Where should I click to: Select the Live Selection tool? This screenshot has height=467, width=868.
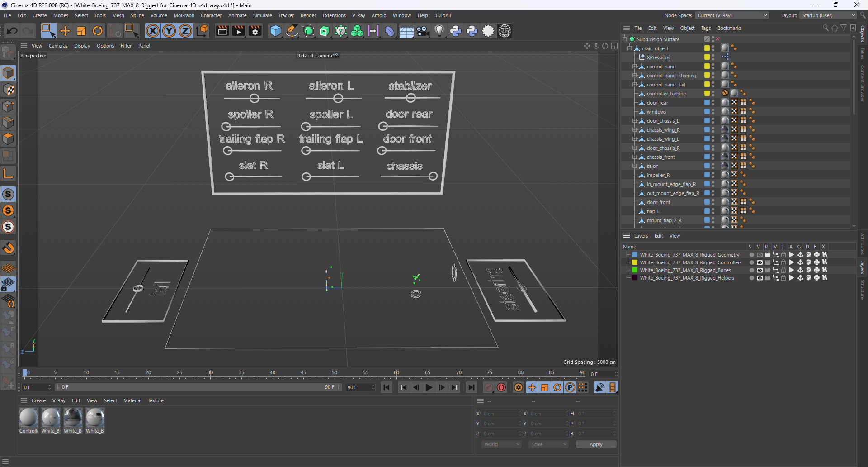[x=48, y=31]
